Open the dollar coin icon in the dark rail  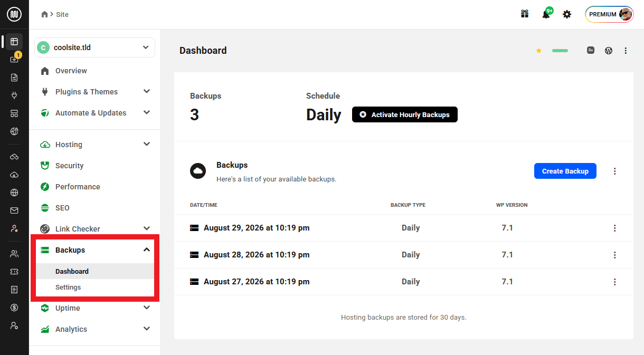pyautogui.click(x=14, y=308)
